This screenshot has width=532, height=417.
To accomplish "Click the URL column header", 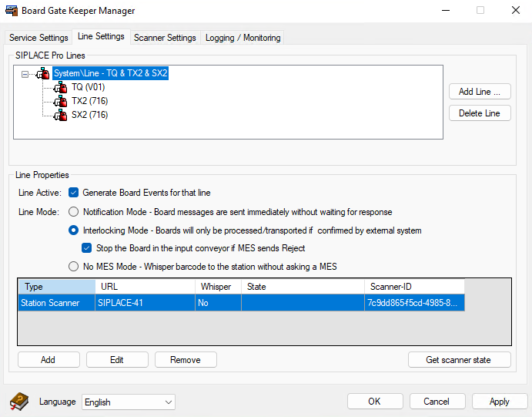I will coord(146,287).
